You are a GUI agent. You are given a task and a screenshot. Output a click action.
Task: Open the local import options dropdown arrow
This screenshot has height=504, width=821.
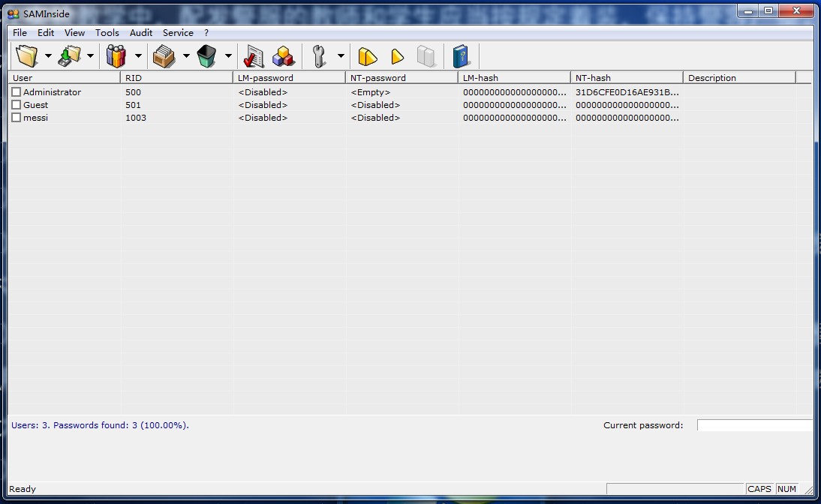coord(90,56)
